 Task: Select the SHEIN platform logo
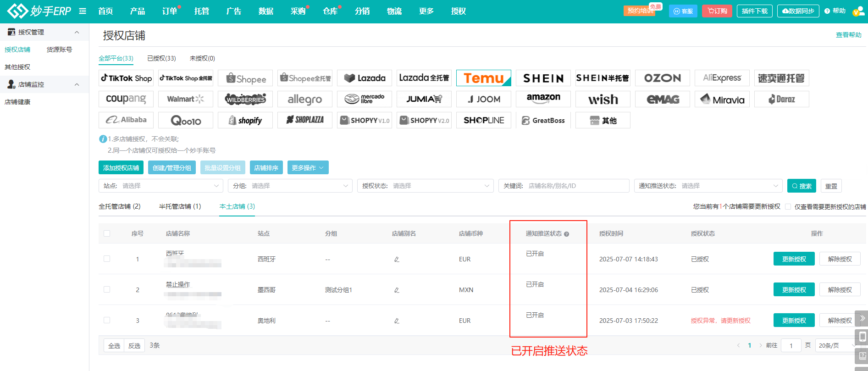543,78
